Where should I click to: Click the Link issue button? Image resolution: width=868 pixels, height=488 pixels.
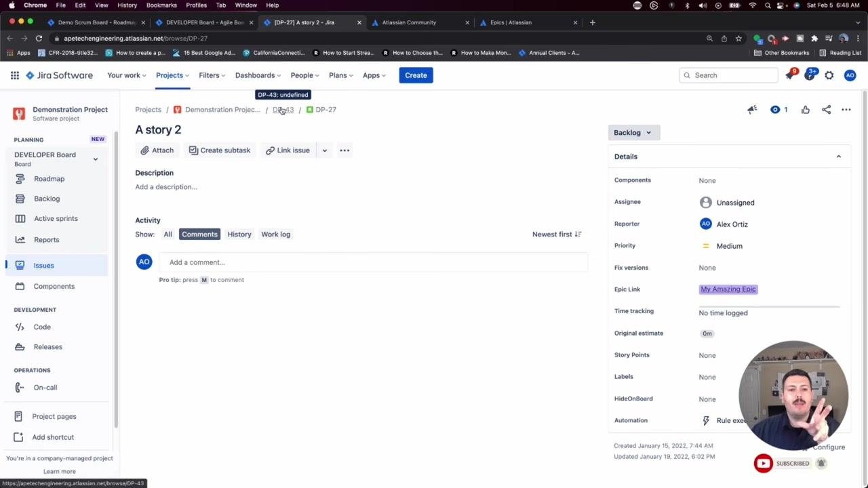click(288, 150)
